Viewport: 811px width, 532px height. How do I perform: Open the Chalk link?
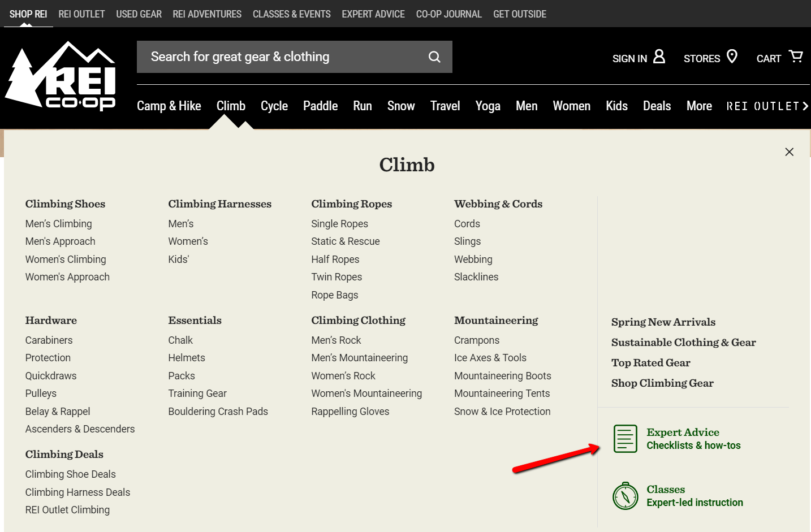(180, 340)
